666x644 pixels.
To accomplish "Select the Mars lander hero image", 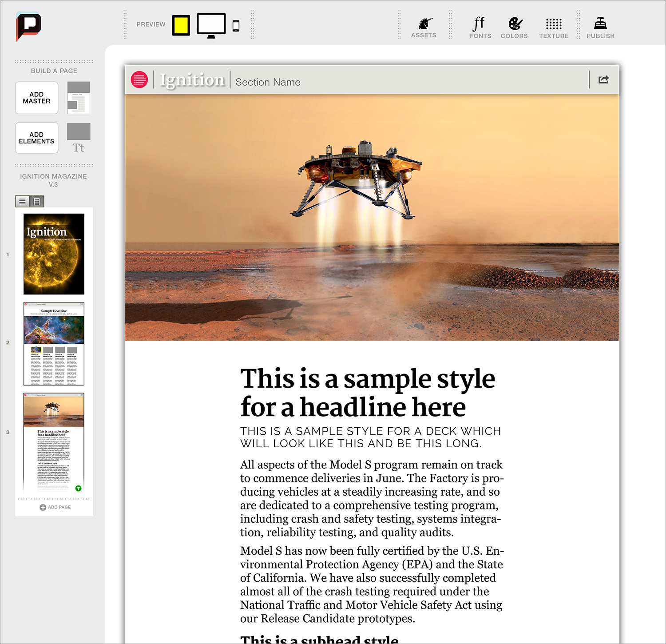I will click(372, 217).
